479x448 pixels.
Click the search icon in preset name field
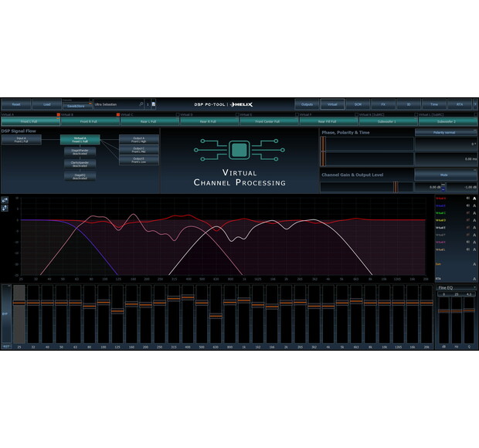(x=141, y=104)
